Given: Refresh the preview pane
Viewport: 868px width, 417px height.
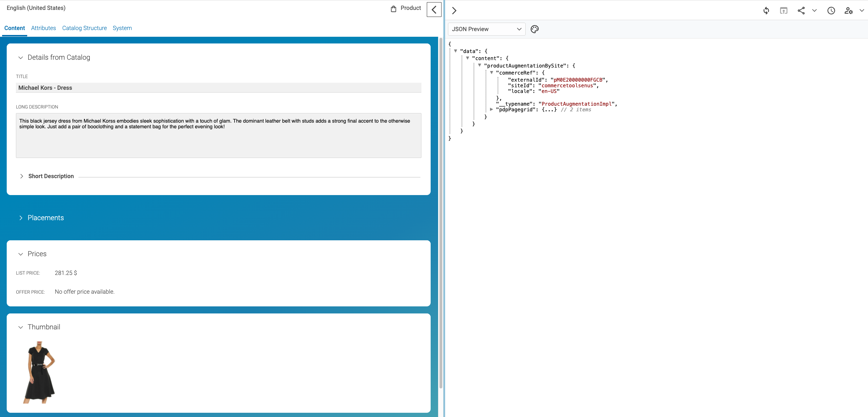Looking at the screenshot, I should coord(766,10).
